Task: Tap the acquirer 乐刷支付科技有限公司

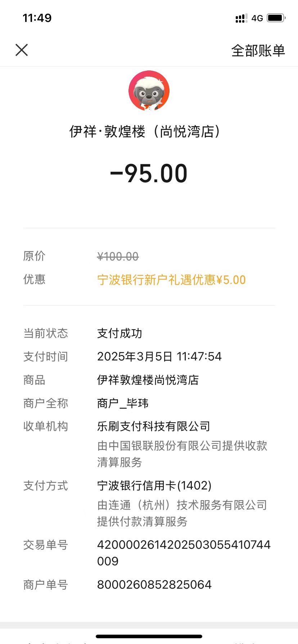Action: 154,426
